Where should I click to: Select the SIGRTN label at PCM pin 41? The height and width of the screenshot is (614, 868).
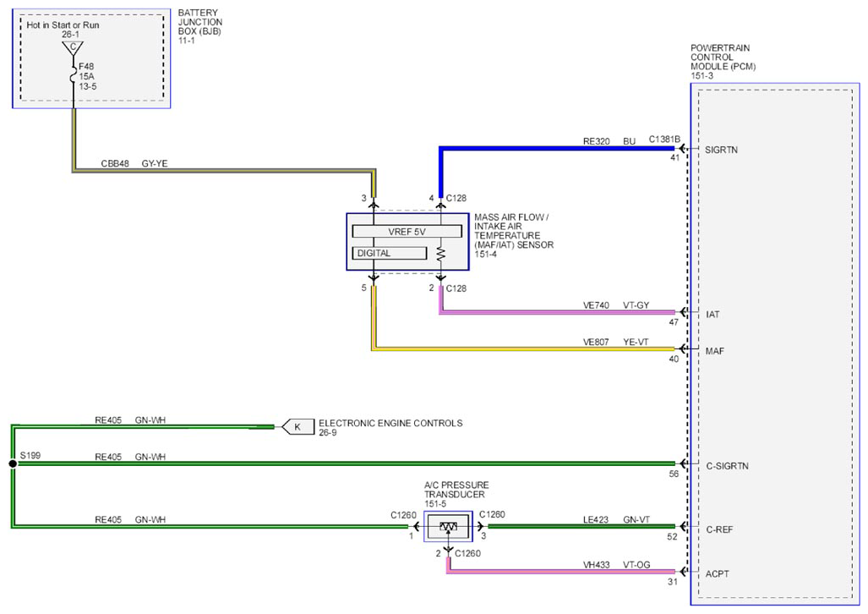pos(721,150)
